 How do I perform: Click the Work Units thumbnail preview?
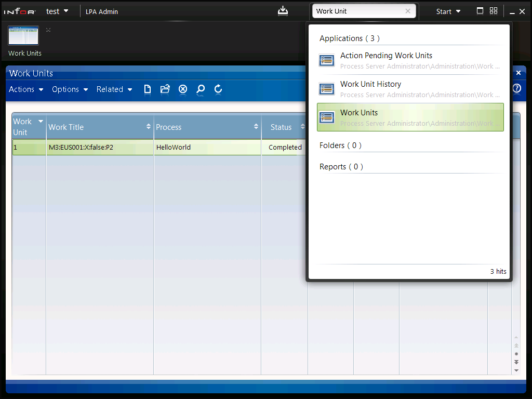[23, 36]
